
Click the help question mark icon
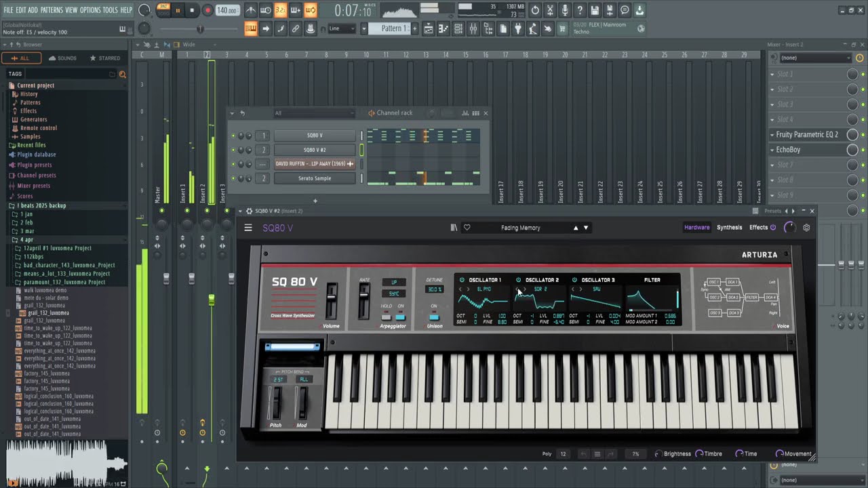pyautogui.click(x=580, y=10)
